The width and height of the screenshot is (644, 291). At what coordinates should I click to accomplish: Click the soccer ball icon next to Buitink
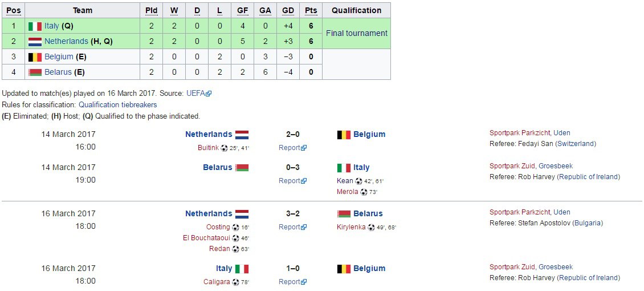224,148
